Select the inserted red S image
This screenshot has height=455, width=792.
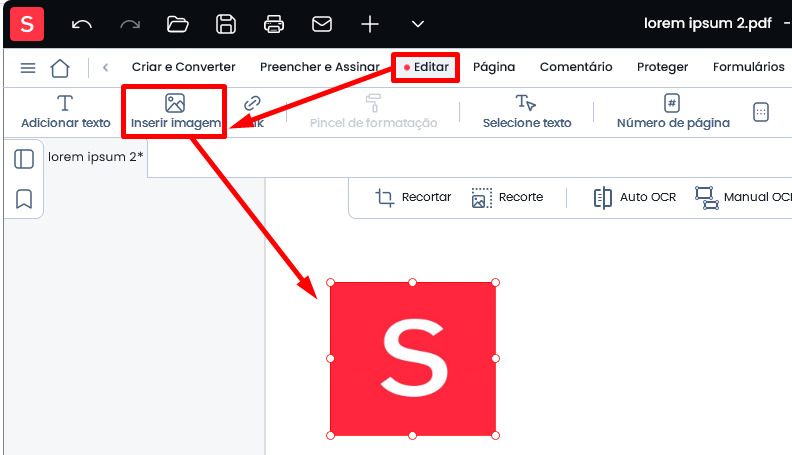[413, 359]
